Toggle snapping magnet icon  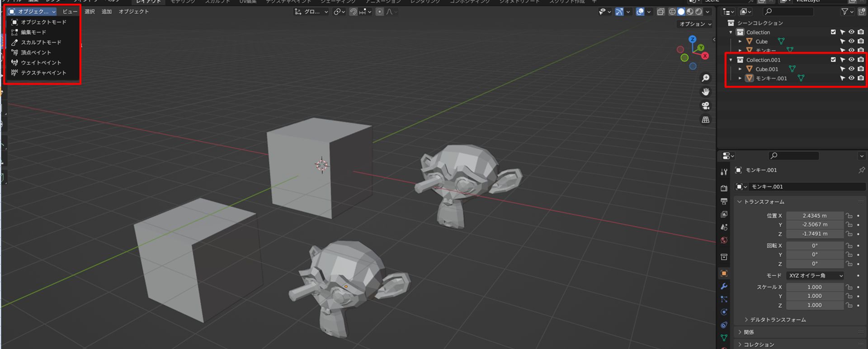[x=354, y=12]
